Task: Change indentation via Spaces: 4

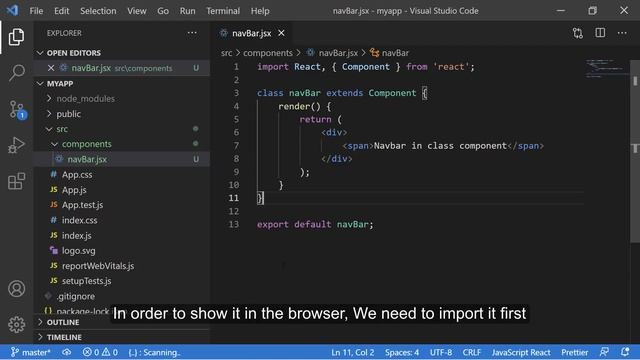Action: [x=402, y=352]
